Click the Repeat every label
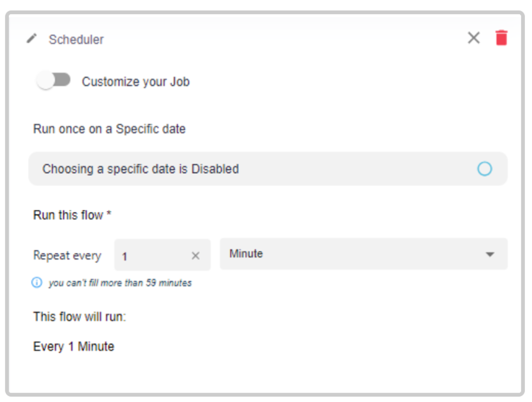The height and width of the screenshot is (402, 532). (67, 256)
